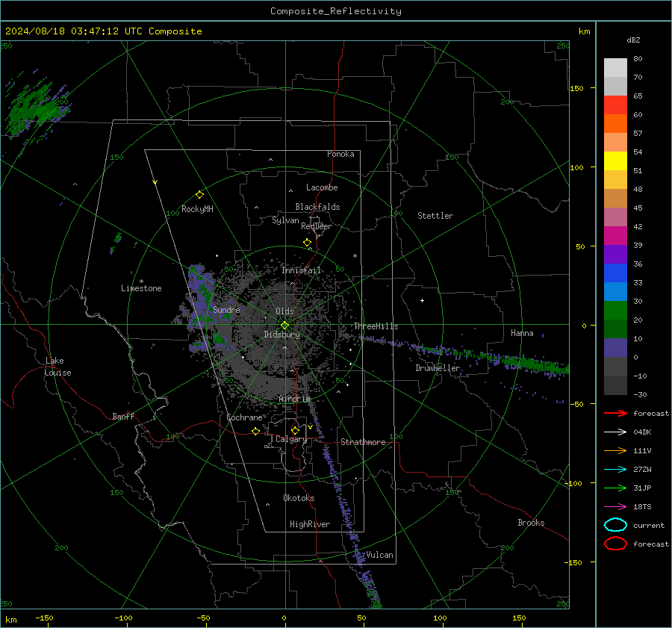Click the yellow diamond marker beside Cochrane

click(x=256, y=431)
